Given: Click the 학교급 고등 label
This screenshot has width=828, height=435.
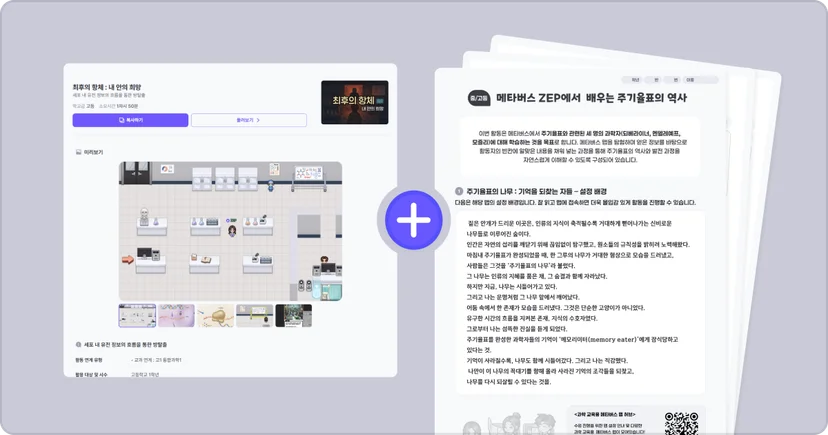Looking at the screenshot, I should [83, 106].
